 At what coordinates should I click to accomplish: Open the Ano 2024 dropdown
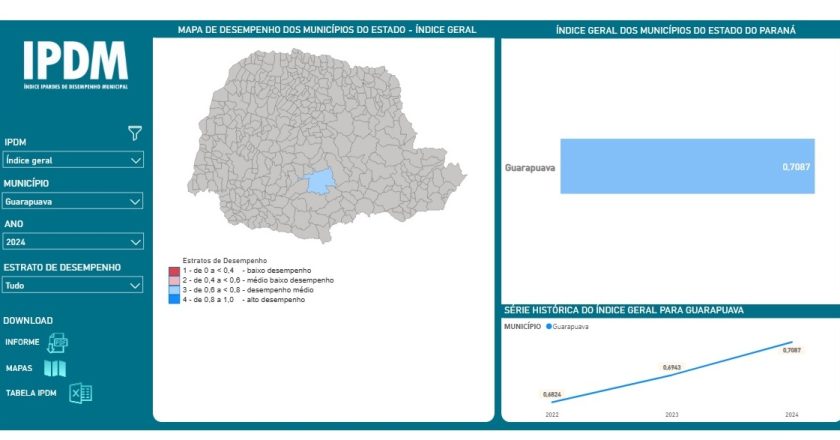pyautogui.click(x=73, y=242)
